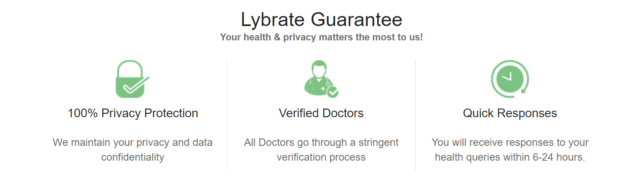Click the green padlock privacy icon
Viewport: 644px width, 191px height.
coord(132,79)
